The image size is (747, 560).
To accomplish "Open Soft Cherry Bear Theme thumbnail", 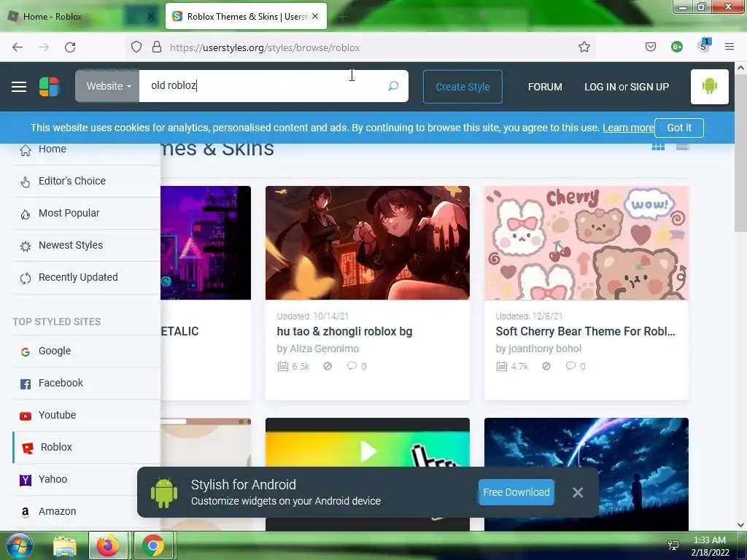I will (586, 243).
